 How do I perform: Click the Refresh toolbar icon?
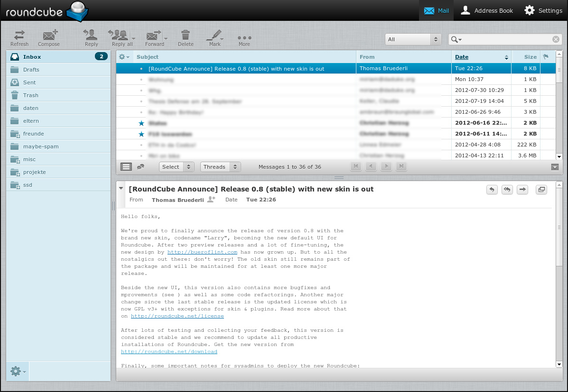coord(19,38)
